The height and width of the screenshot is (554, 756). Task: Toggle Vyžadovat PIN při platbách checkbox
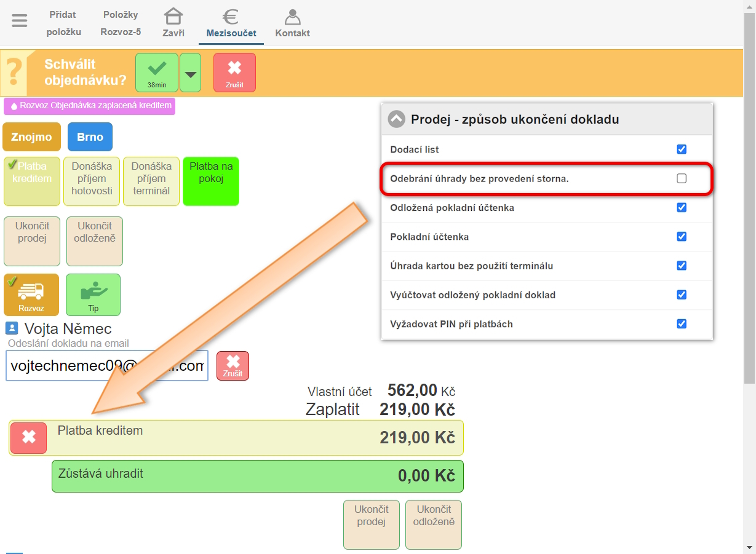pos(681,324)
